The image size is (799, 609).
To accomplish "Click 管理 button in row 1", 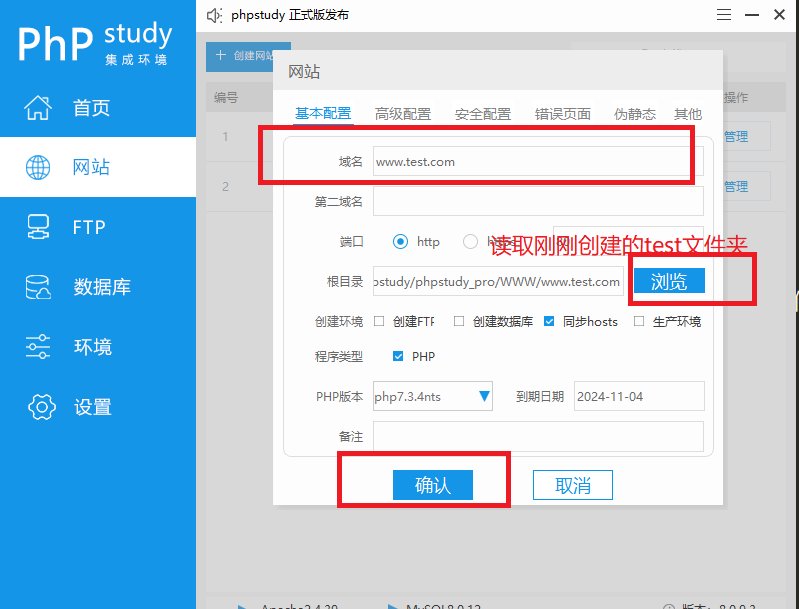I will pyautogui.click(x=746, y=136).
